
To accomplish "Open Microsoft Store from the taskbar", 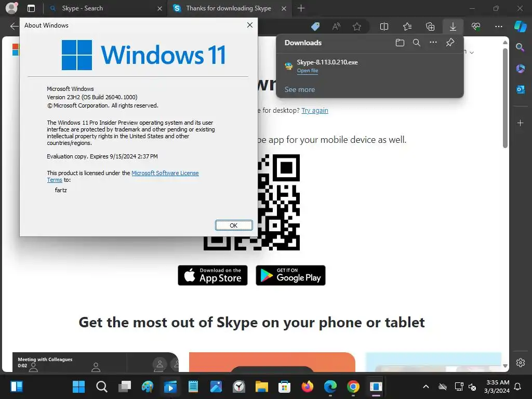I will pos(284,387).
